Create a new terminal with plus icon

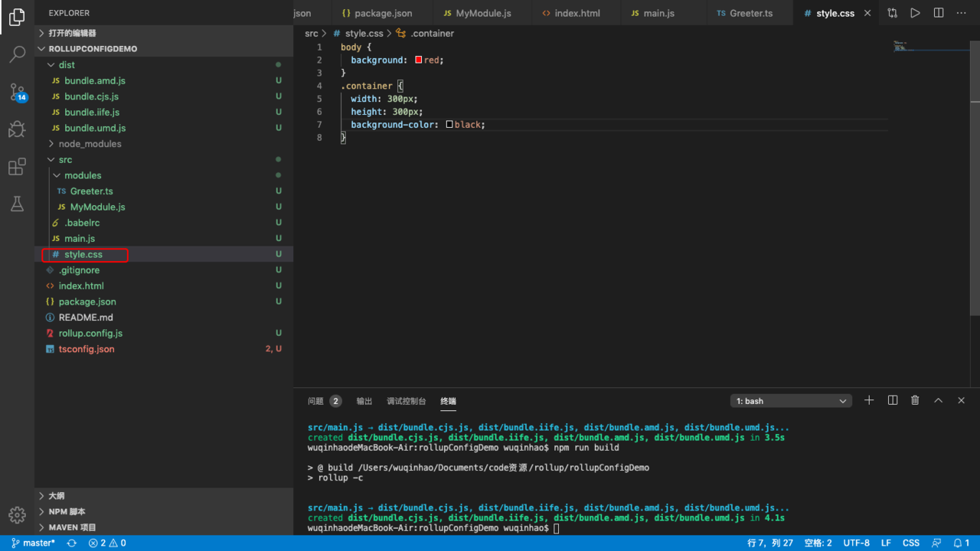tap(869, 400)
